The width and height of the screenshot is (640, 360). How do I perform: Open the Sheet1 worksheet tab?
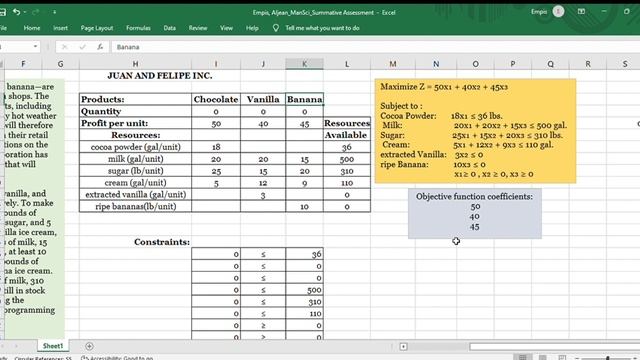point(53,346)
